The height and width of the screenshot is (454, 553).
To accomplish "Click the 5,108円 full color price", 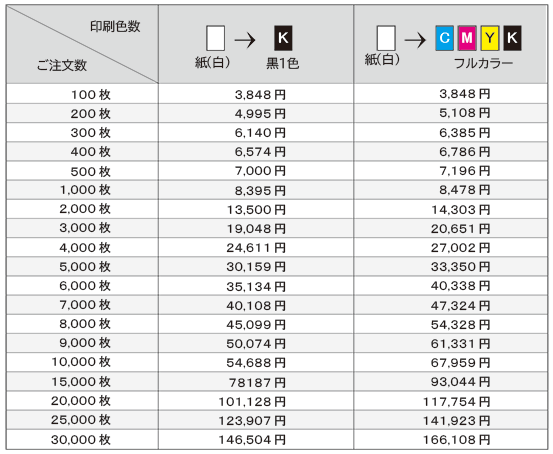I will [x=464, y=113].
